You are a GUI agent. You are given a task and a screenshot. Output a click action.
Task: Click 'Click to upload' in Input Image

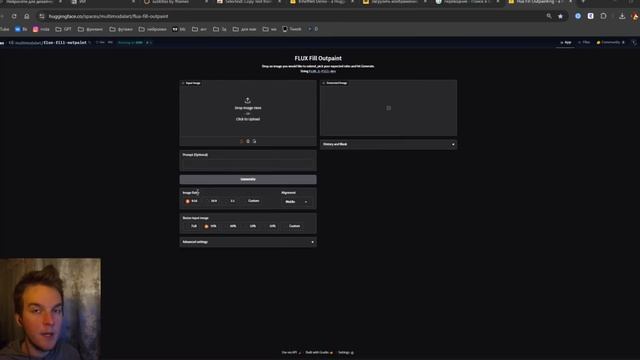click(248, 119)
